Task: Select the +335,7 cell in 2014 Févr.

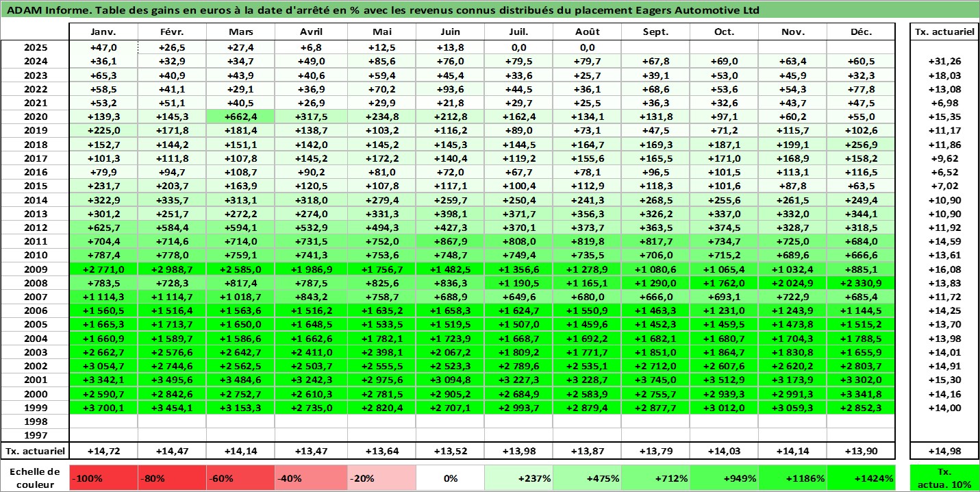Action: (x=172, y=200)
